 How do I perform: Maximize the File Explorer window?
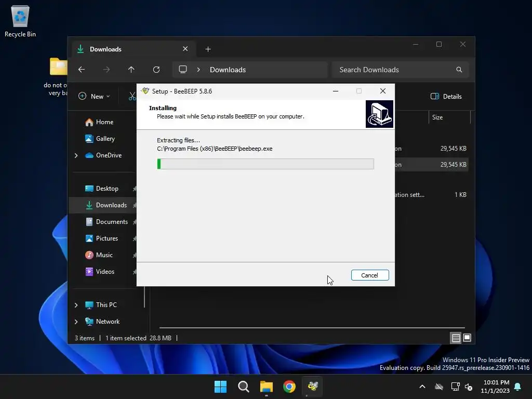[x=439, y=45]
